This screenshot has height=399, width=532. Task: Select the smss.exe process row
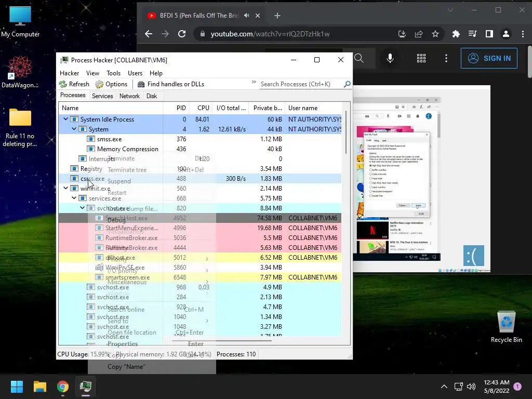(200, 139)
